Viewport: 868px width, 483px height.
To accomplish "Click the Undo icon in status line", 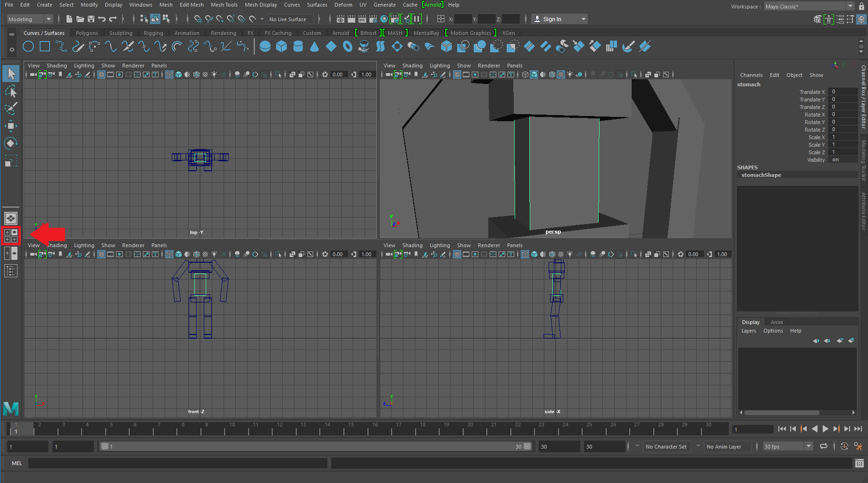I will [102, 19].
